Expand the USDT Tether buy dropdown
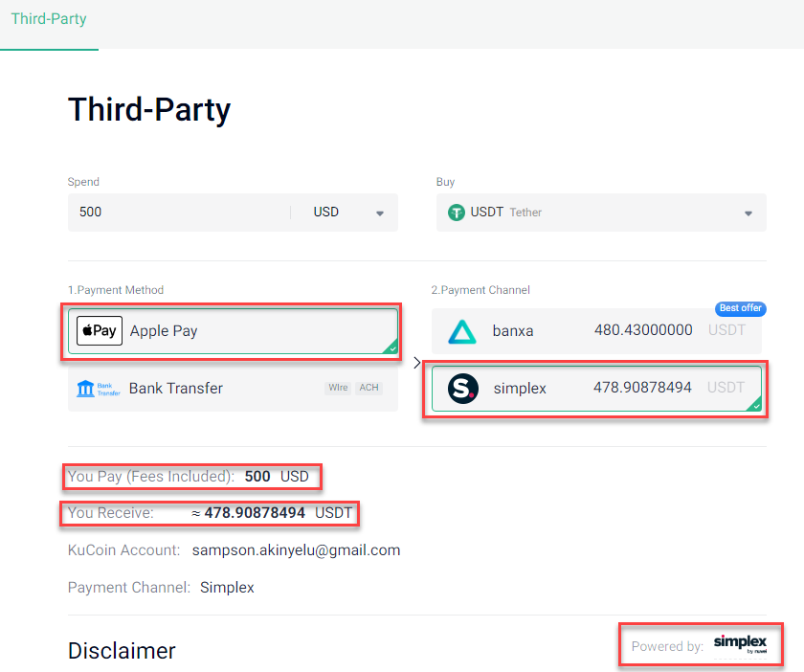Viewport: 804px width, 672px height. point(601,213)
